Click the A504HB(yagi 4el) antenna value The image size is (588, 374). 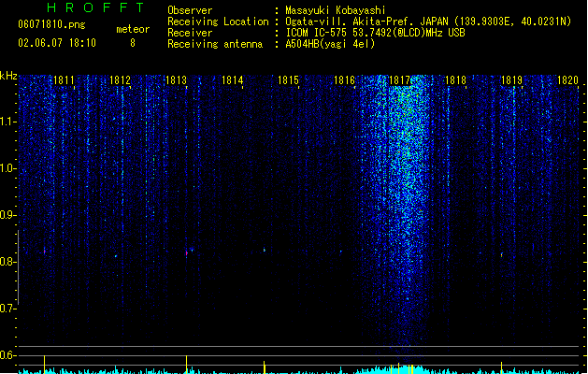(x=330, y=44)
